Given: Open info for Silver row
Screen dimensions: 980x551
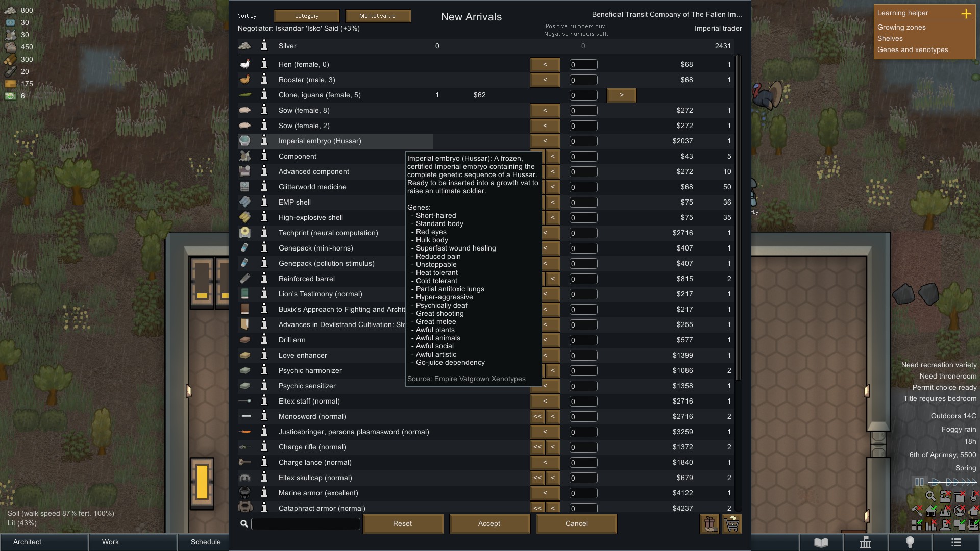Looking at the screenshot, I should point(264,45).
